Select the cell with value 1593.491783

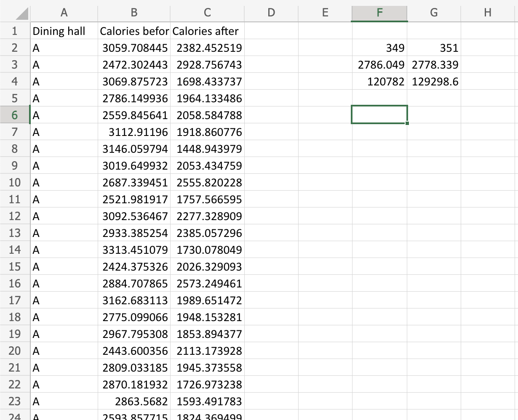click(207, 401)
